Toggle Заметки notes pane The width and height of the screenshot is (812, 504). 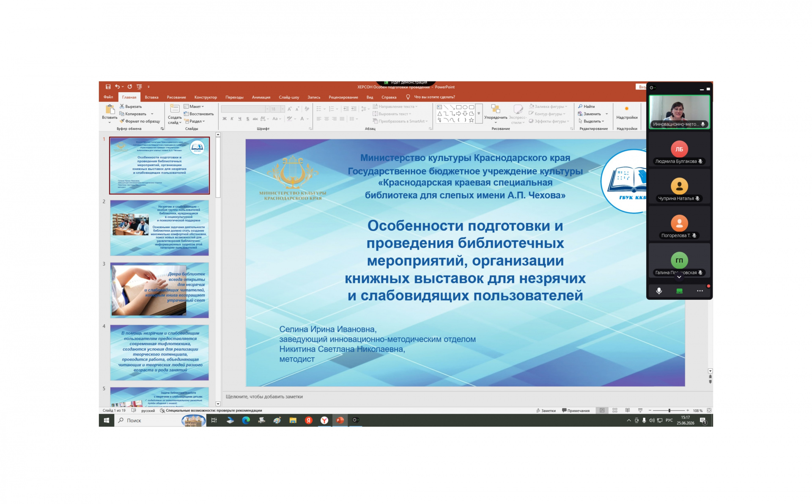coord(546,411)
